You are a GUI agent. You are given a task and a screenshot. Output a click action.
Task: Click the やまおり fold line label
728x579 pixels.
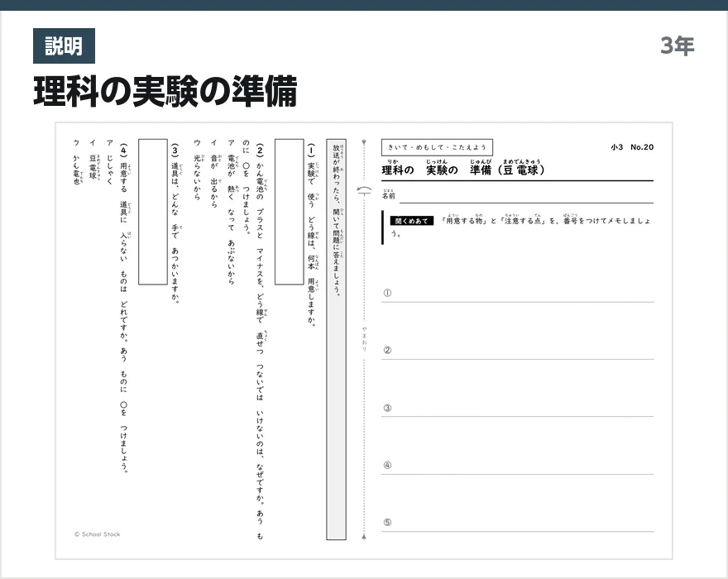(365, 339)
